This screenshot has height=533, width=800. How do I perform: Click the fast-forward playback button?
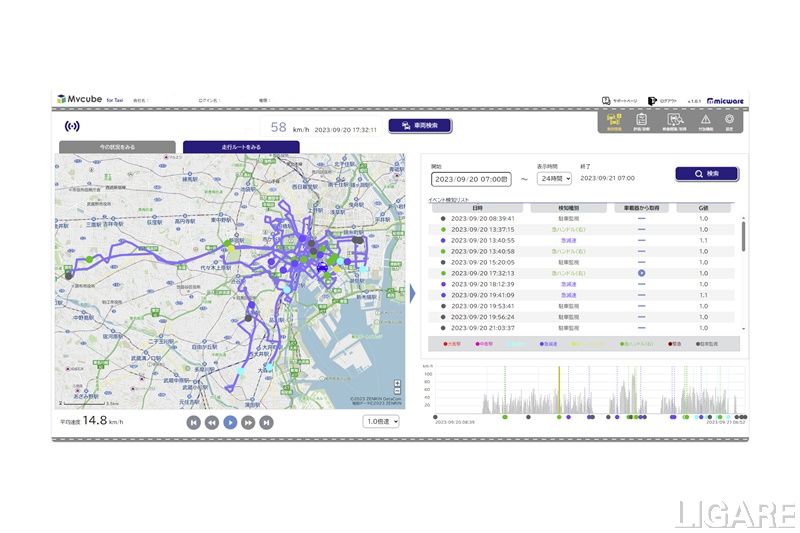pyautogui.click(x=249, y=422)
